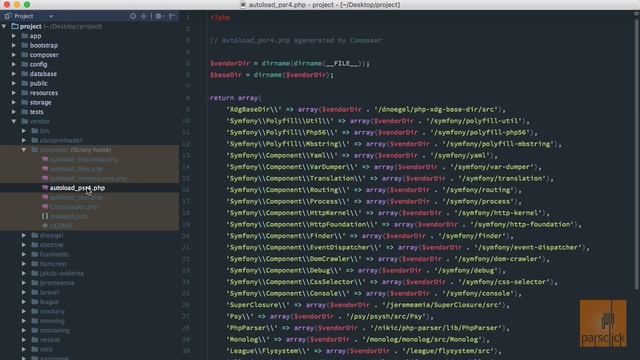
Task: Expand the public folder
Action: click(14, 83)
